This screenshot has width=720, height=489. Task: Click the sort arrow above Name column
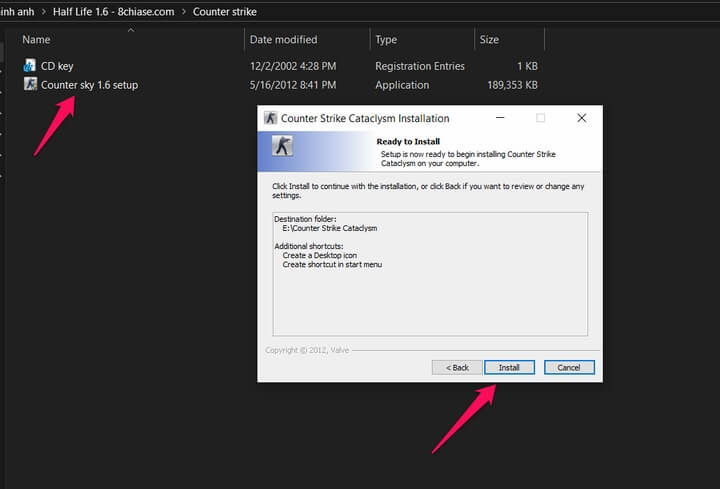[x=131, y=30]
